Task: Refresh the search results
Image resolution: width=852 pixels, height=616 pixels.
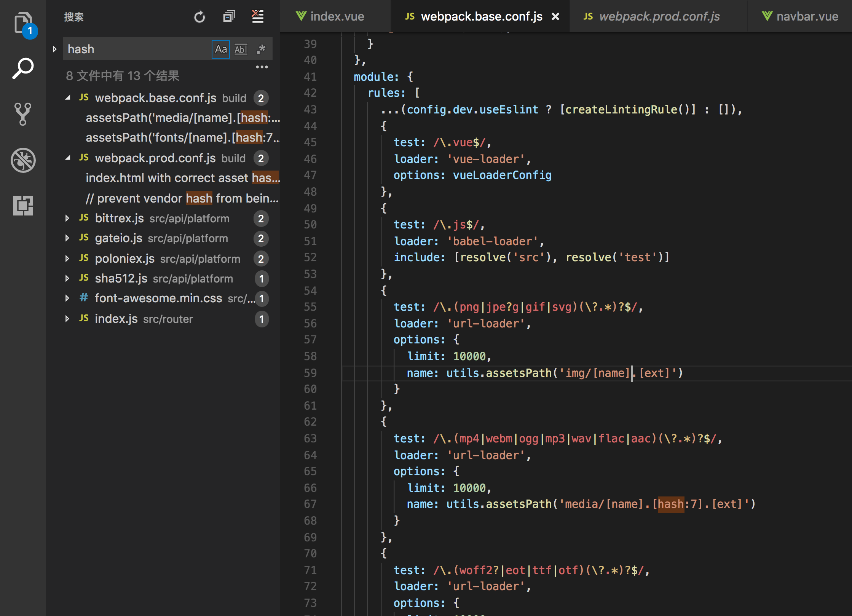Action: (199, 17)
